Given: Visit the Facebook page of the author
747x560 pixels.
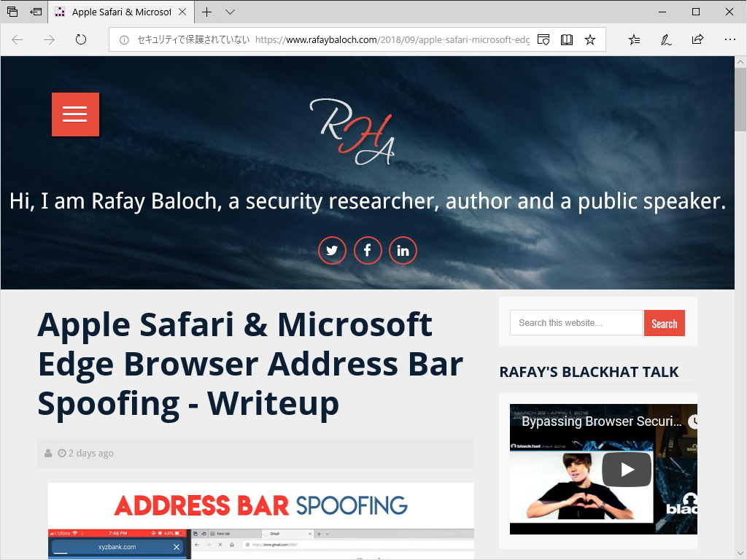Looking at the screenshot, I should point(368,250).
